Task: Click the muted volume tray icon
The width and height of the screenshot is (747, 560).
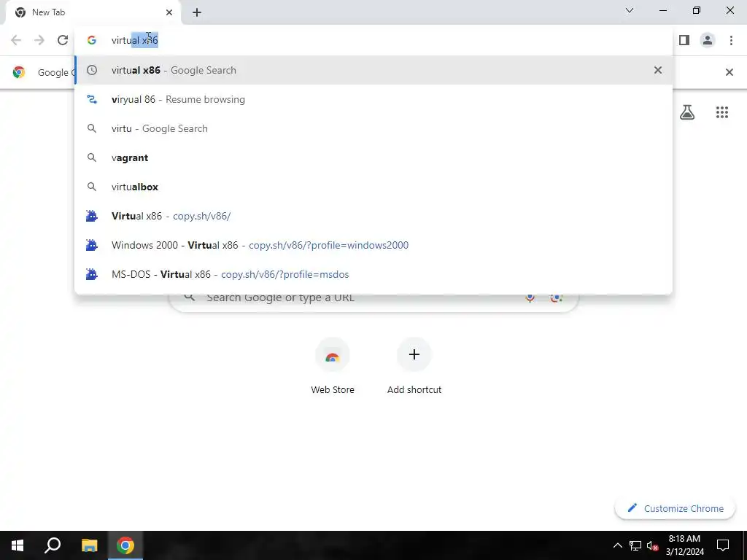Action: click(653, 545)
